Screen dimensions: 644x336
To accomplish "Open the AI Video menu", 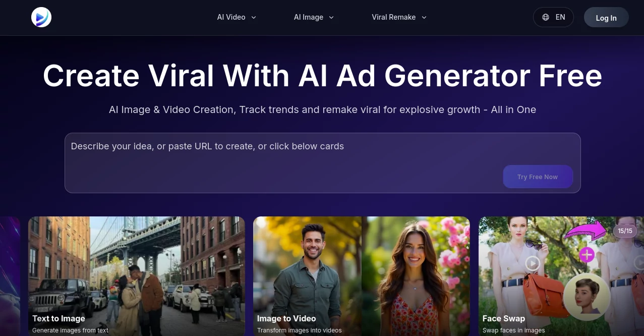I will 231,17.
